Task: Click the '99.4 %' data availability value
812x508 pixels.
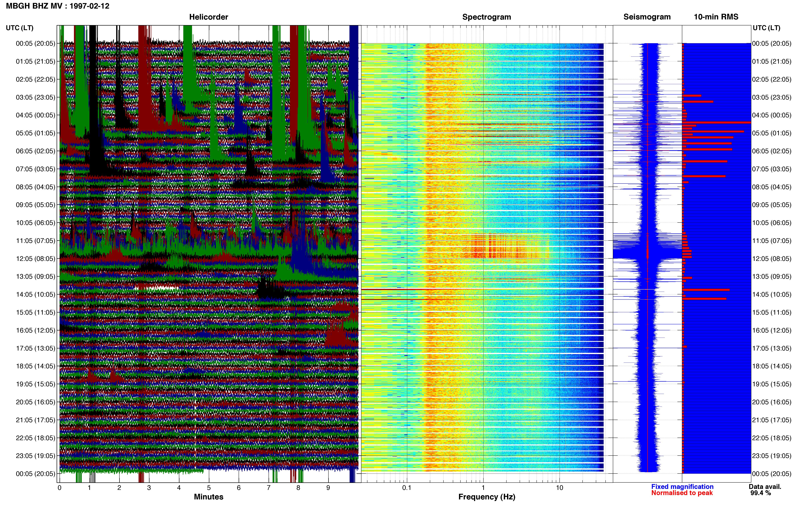Action: (761, 493)
